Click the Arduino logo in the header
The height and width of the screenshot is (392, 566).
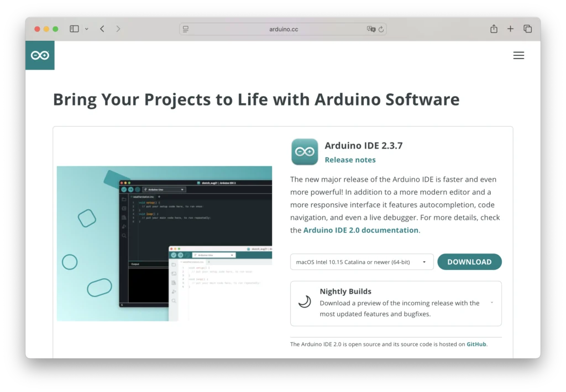tap(40, 55)
